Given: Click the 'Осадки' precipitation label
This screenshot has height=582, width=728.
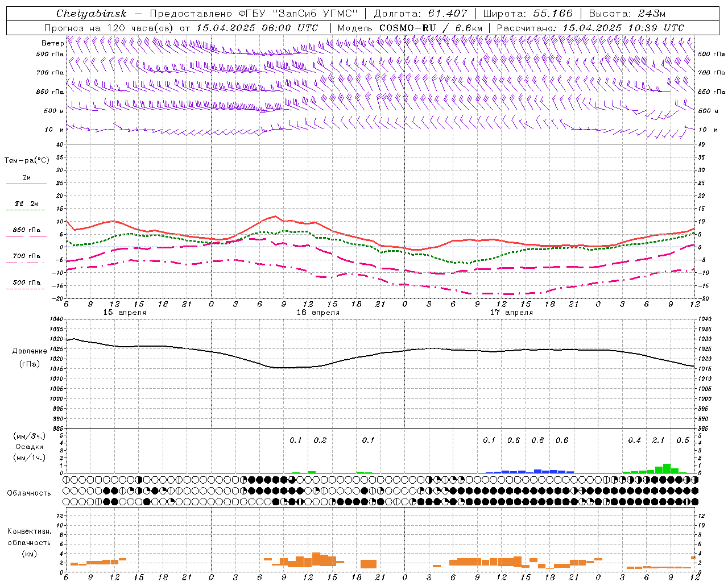Looking at the screenshot, I should click(29, 447).
